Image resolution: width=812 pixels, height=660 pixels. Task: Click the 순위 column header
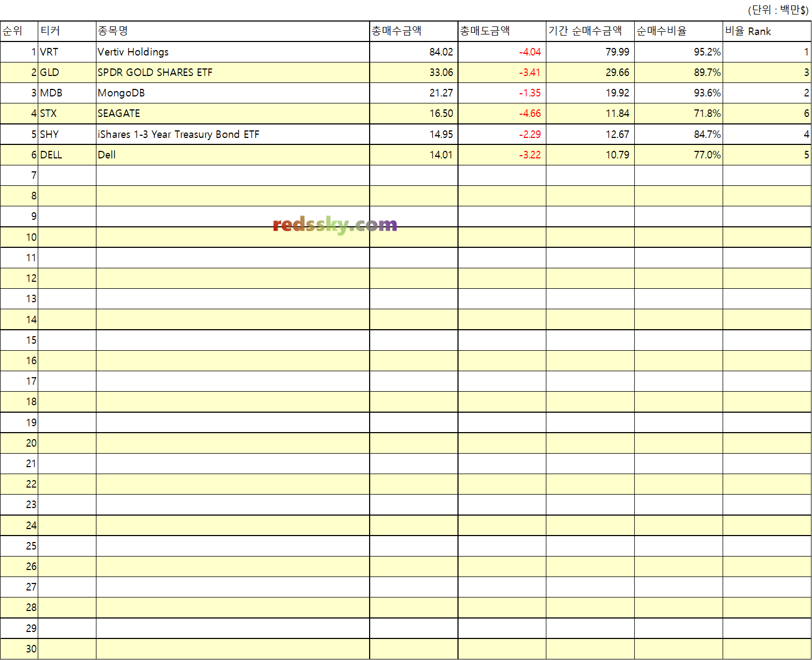[19, 31]
